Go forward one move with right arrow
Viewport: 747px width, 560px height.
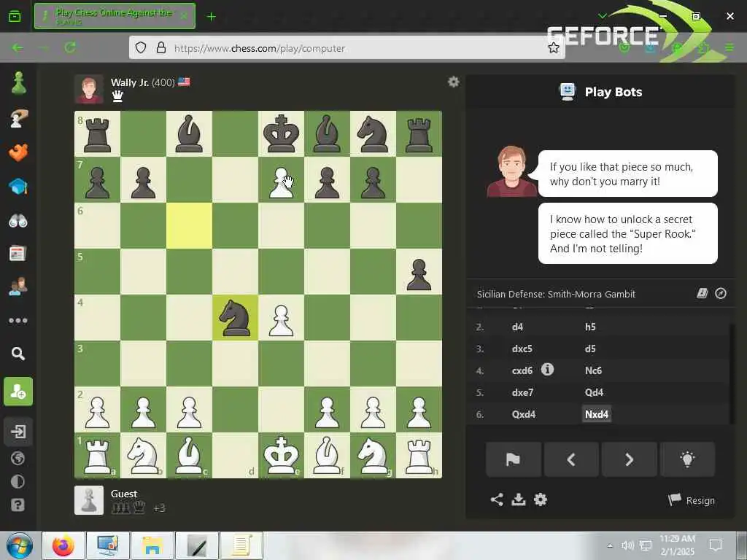click(630, 459)
